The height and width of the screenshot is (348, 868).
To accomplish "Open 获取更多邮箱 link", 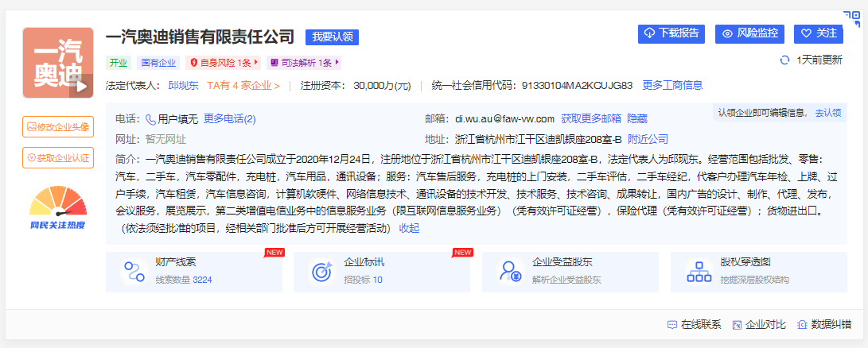I will 591,118.
